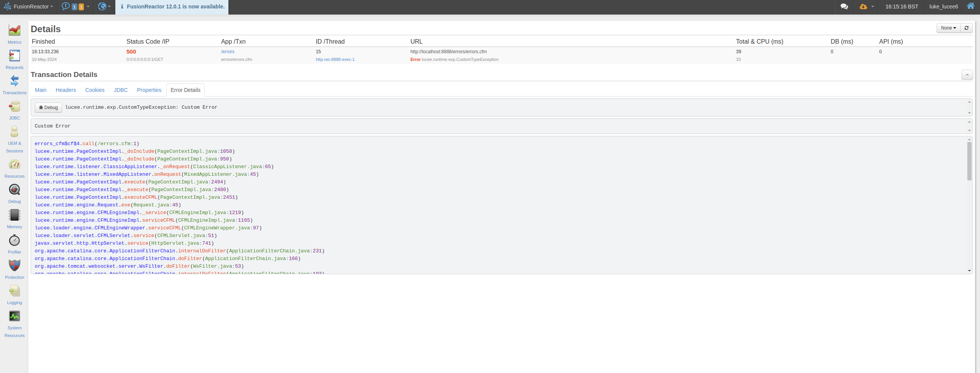Open the Profiler stopwatch sidebar icon
The width and height of the screenshot is (980, 373).
tap(15, 240)
